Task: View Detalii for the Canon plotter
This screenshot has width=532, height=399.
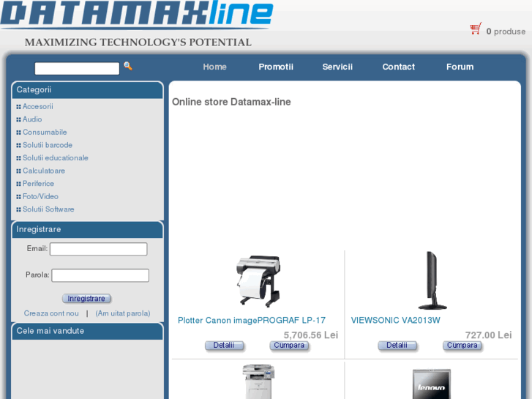Action: (x=224, y=346)
